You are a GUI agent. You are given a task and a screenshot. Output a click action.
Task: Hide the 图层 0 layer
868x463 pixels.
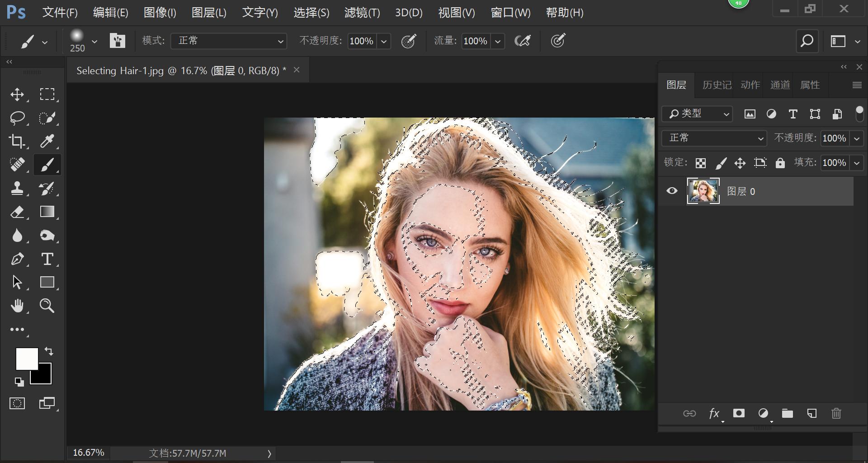click(x=671, y=191)
